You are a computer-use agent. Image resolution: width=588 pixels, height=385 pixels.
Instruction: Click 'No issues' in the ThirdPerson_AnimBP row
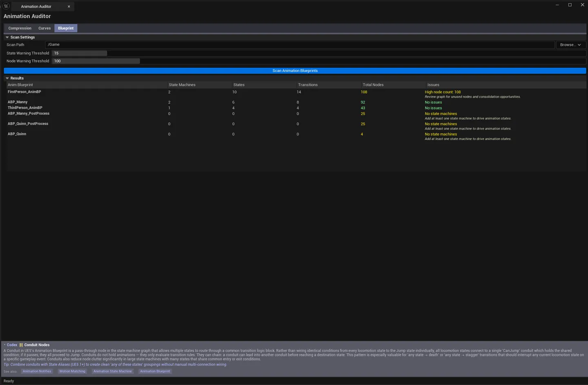coord(433,108)
